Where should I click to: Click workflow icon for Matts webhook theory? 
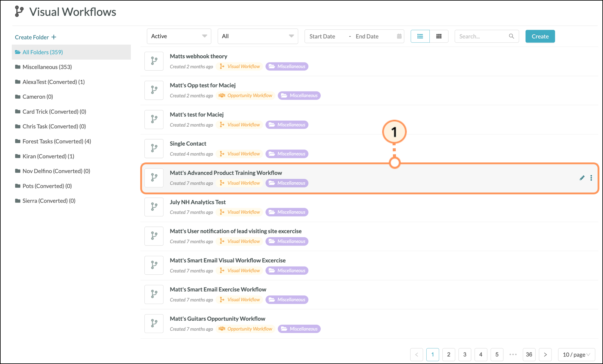click(x=154, y=61)
